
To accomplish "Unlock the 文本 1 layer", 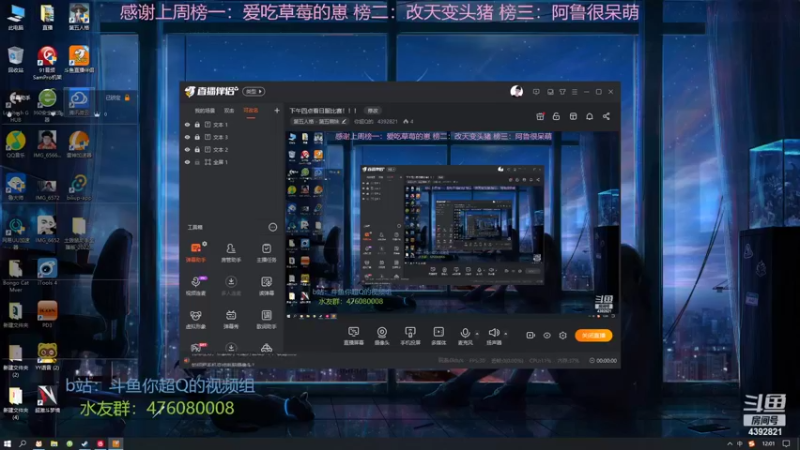I will point(197,124).
